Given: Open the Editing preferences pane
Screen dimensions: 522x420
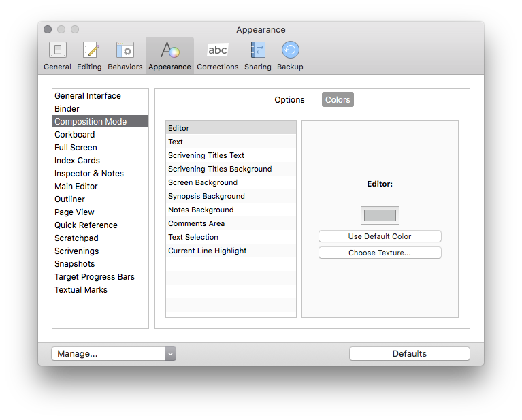Looking at the screenshot, I should pyautogui.click(x=89, y=56).
